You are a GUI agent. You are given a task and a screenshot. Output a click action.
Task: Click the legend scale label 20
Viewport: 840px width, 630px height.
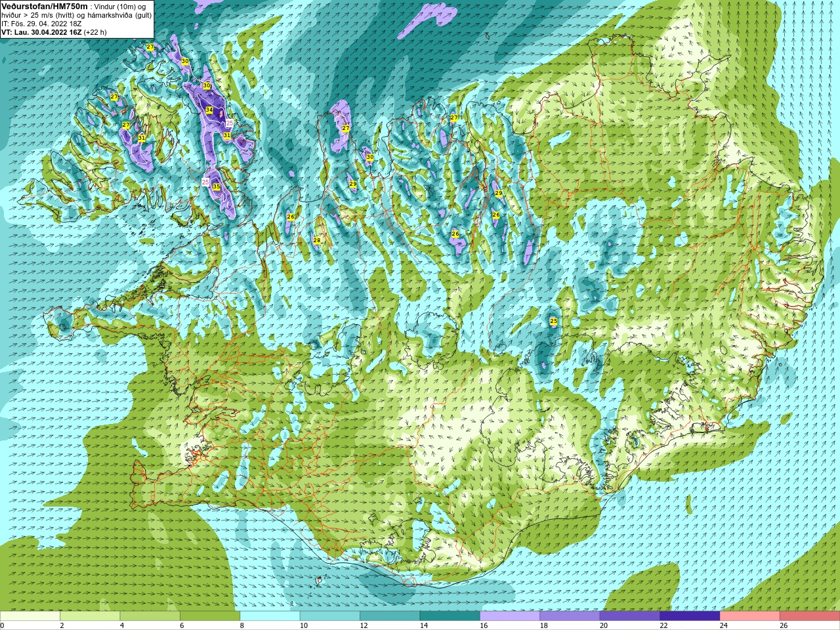click(604, 625)
